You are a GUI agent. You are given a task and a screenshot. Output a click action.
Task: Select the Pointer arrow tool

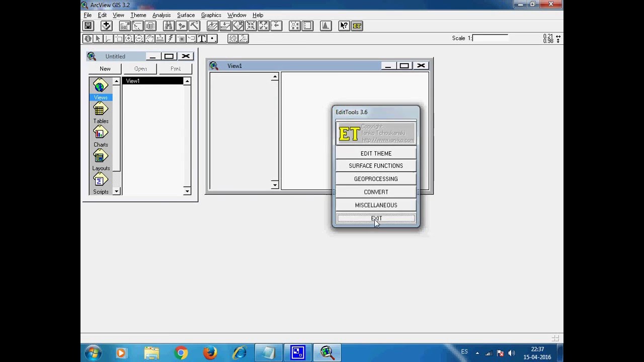[98, 39]
